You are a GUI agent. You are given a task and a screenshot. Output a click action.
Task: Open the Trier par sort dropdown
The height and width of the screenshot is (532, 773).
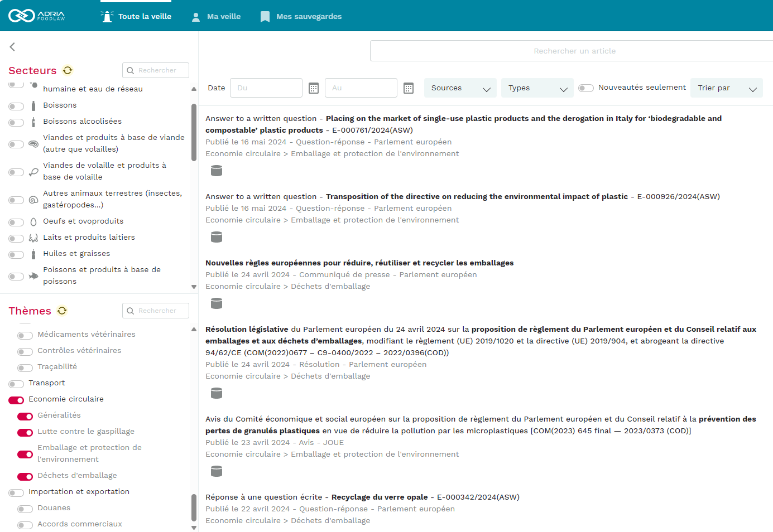(x=726, y=88)
